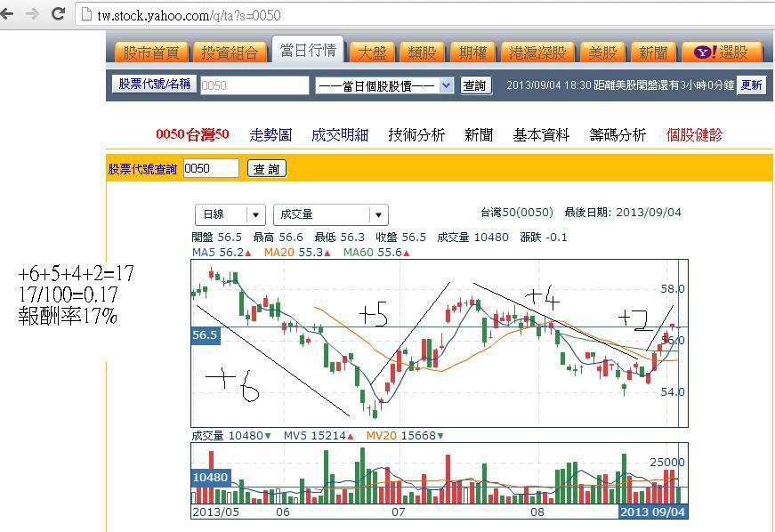
Task: Switch to the 類股 tab
Action: click(422, 52)
